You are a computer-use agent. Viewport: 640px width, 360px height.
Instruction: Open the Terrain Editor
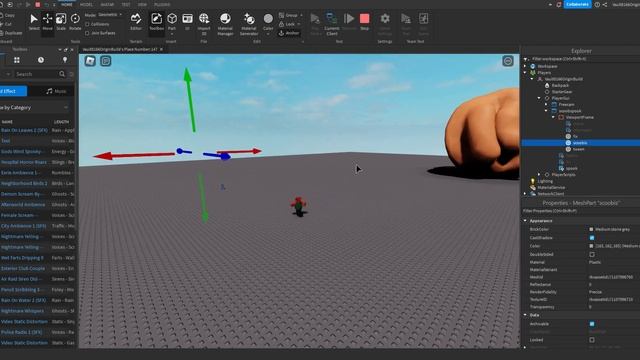136,21
